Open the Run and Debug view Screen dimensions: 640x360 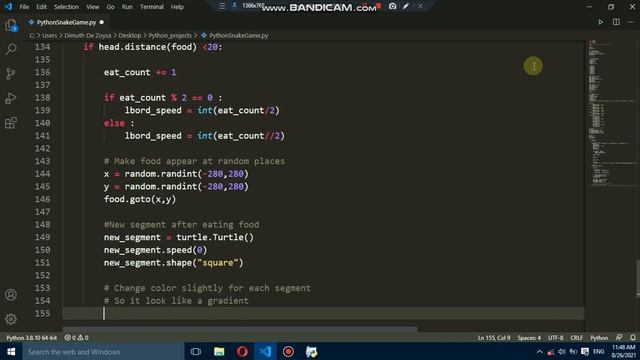click(x=11, y=98)
